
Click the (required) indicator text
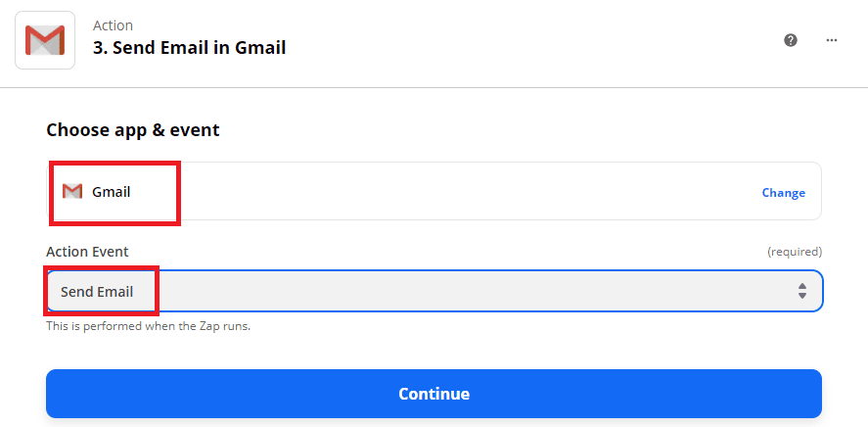click(794, 252)
